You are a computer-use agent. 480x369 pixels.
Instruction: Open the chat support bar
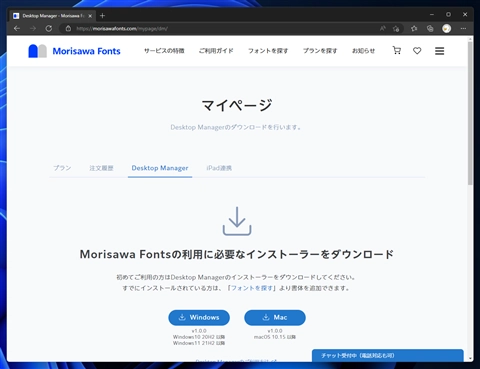click(x=388, y=355)
